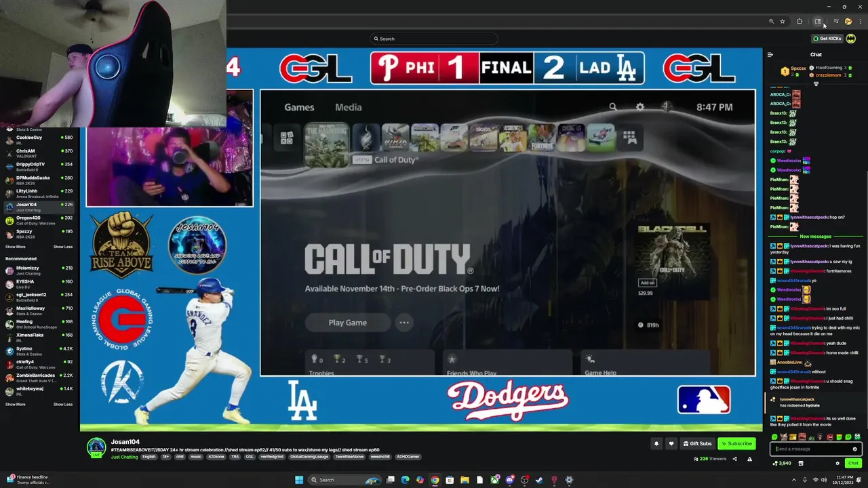868x488 pixels.
Task: Click Show Less under Recommended list
Action: [63, 404]
